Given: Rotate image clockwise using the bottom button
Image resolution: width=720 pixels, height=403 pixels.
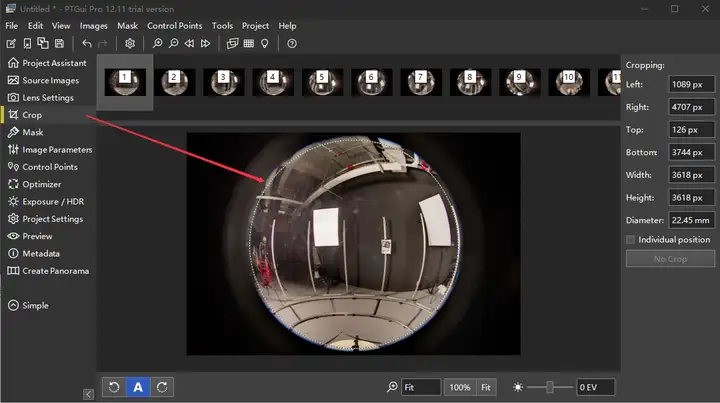Looking at the screenshot, I should pos(162,387).
